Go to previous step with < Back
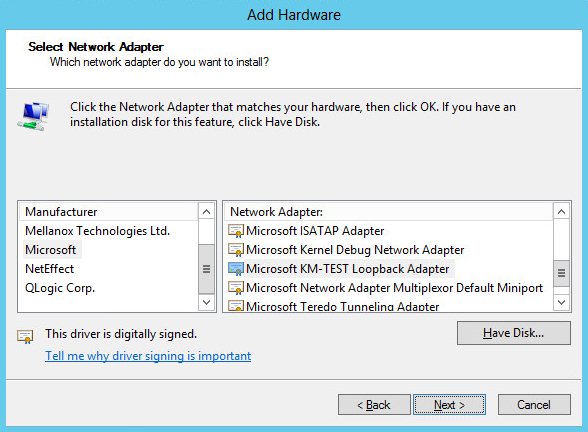Viewport: 588px width, 432px height. (374, 405)
